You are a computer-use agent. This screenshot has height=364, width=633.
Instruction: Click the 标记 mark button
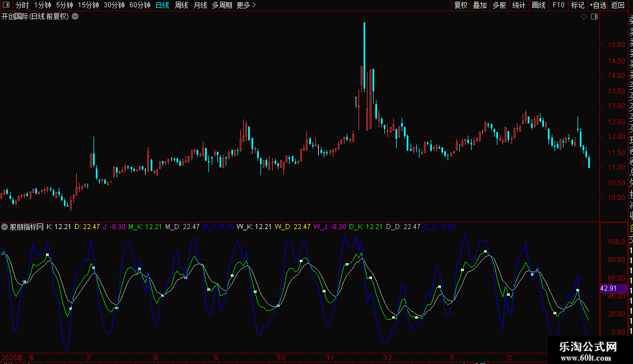pyautogui.click(x=578, y=5)
